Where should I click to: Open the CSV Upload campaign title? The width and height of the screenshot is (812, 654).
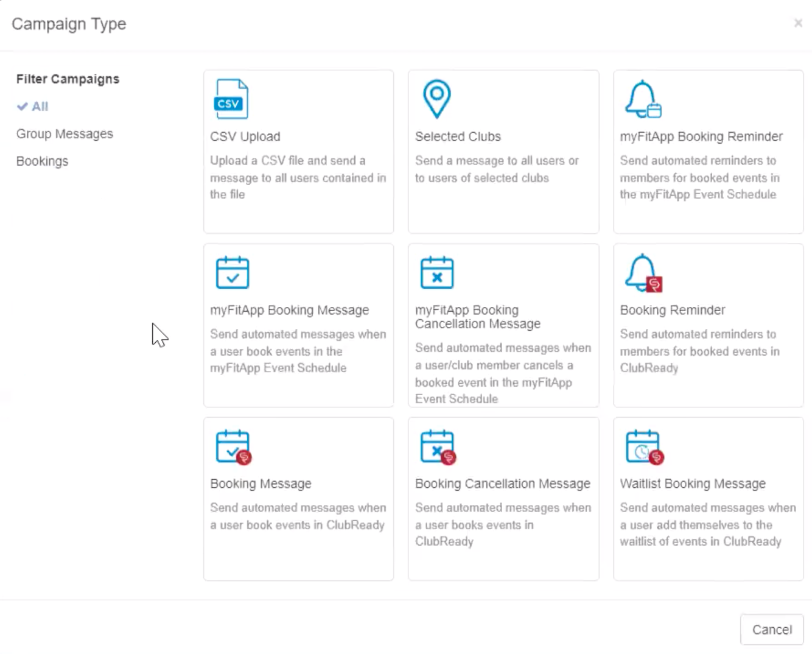click(245, 137)
